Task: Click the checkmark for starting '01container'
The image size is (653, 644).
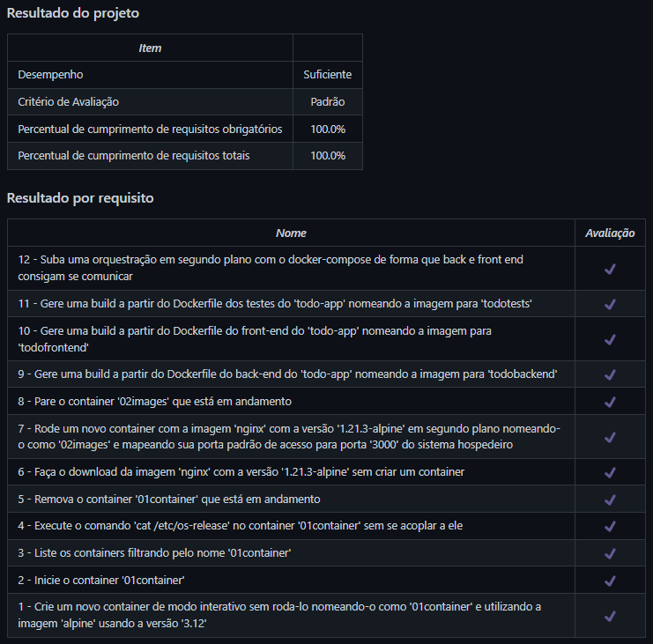Action: pos(610,581)
